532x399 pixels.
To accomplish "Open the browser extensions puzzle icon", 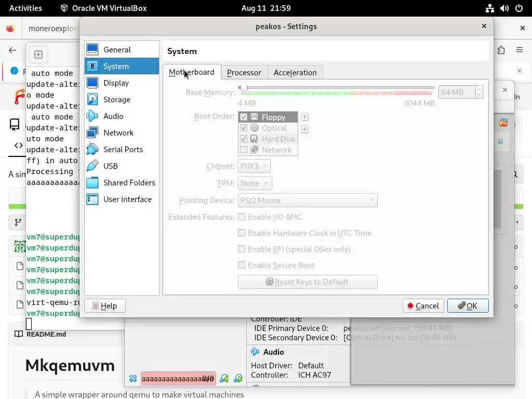I will 501,50.
